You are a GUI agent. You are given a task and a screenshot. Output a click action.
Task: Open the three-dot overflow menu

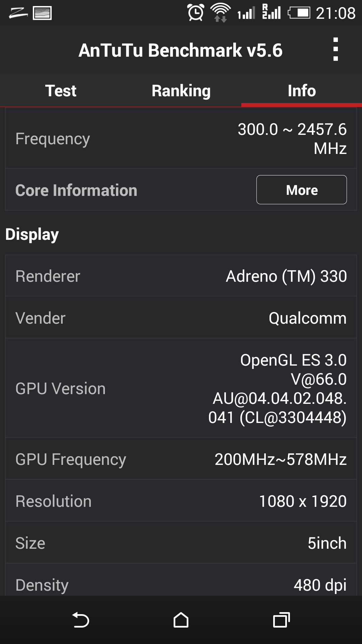[x=336, y=49]
